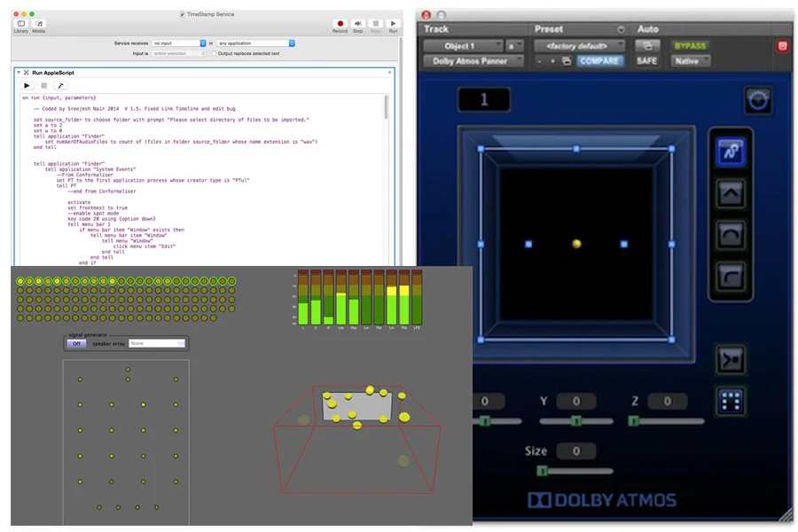Click the Automator window title TimeStamp Service
Viewport: 798px width, 532px height.
coord(210,14)
